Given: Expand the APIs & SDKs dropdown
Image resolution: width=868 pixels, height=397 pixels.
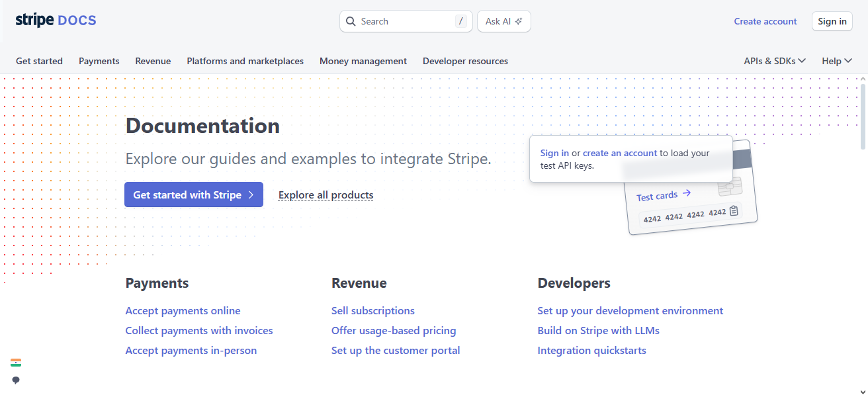Looking at the screenshot, I should coord(774,60).
